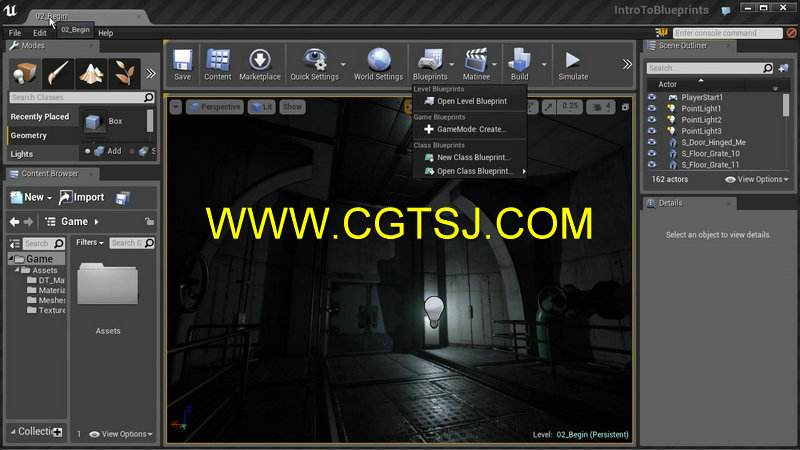This screenshot has height=450, width=800.
Task: Add a new Collection plus icon
Action: click(58, 432)
